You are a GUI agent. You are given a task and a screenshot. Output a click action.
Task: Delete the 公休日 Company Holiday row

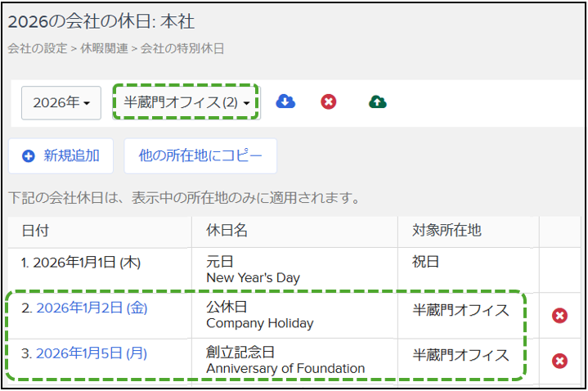[559, 316]
